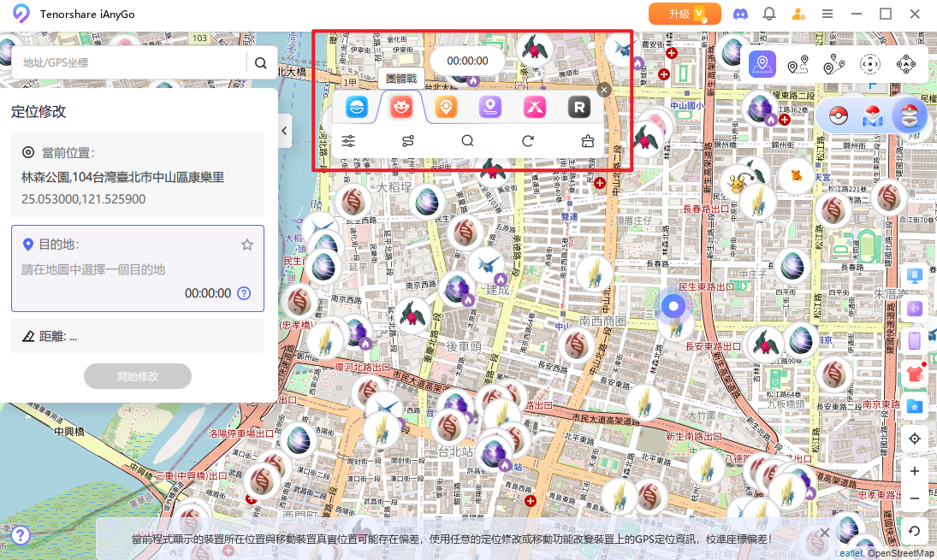Click the monitor icon in right sidebar

914,276
